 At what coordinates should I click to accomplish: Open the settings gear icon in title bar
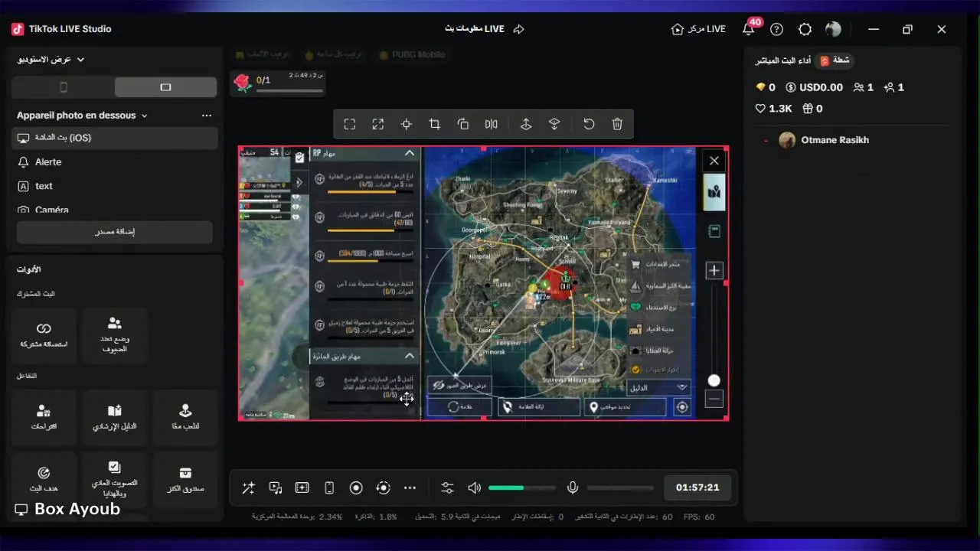[x=805, y=29]
